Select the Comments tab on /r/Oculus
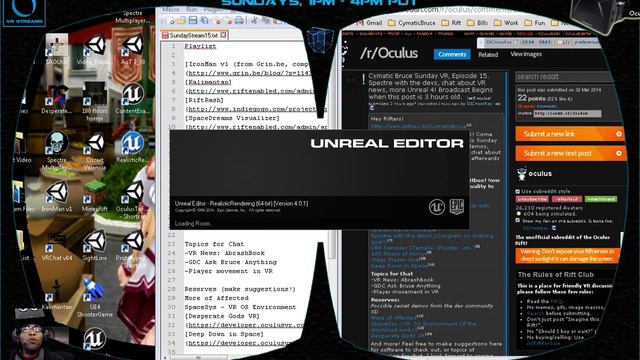 point(452,54)
